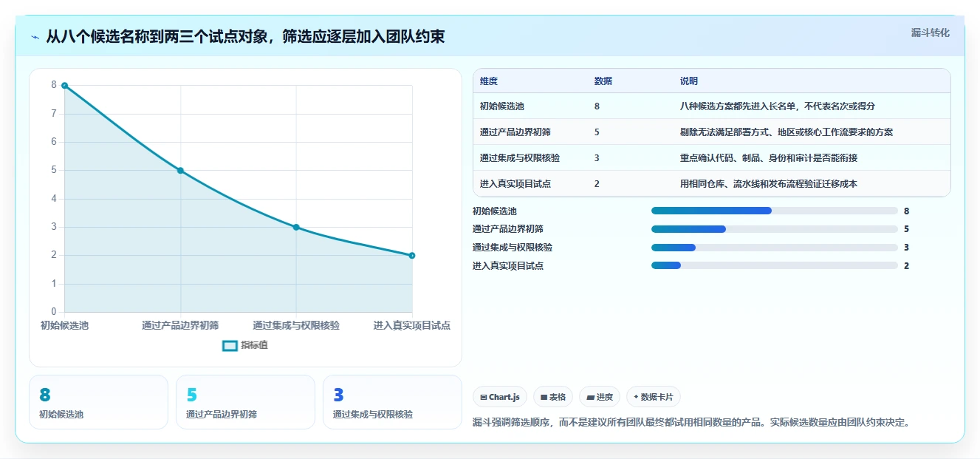Open the stat card showing 5
Image resolution: width=980 pixels, height=459 pixels.
[245, 402]
